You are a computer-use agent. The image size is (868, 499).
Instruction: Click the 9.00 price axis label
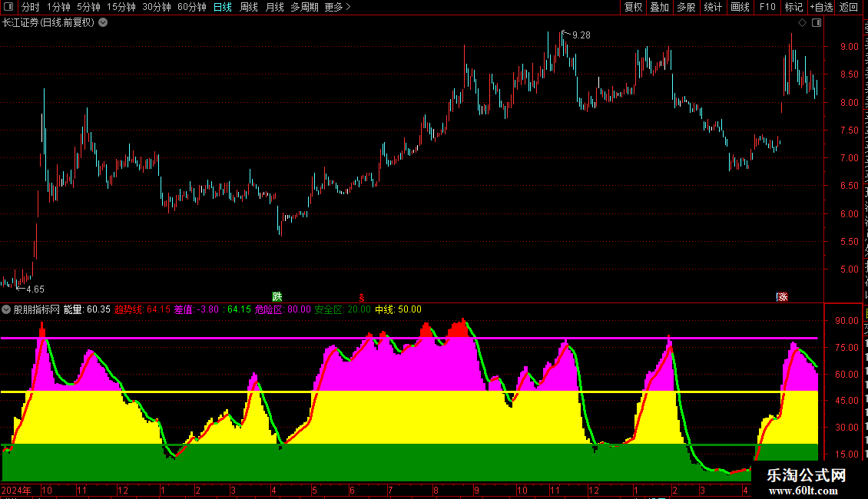pos(849,47)
